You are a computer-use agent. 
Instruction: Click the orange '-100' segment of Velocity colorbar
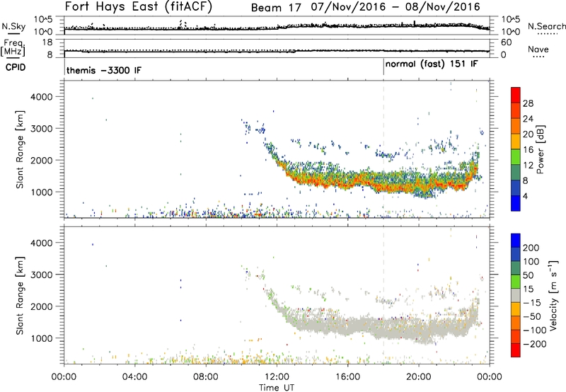(516, 323)
